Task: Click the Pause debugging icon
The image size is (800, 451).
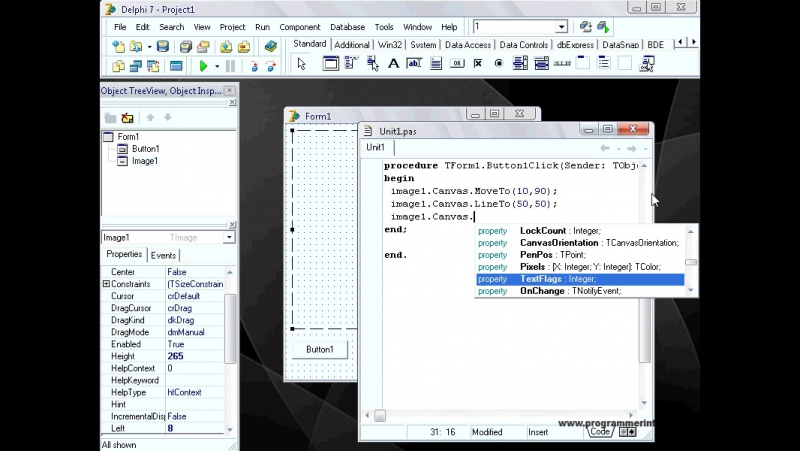Action: 230,66
